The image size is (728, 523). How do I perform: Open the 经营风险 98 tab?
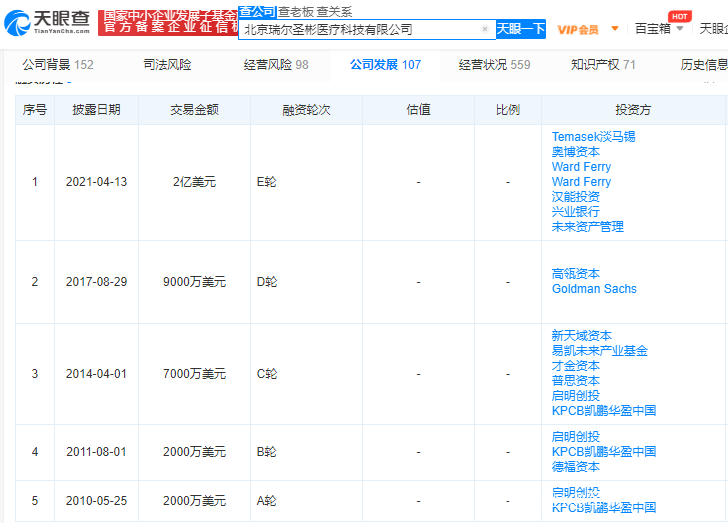click(x=276, y=65)
